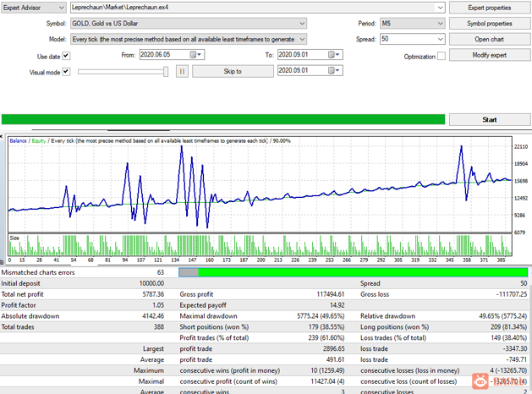Click the Relative drawdown value 49.65% (5775.24)

point(503,316)
